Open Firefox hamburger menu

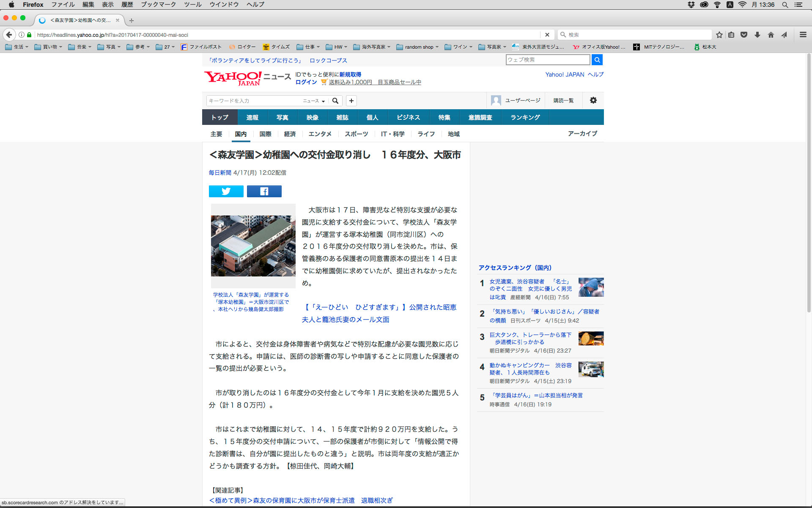pos(803,35)
